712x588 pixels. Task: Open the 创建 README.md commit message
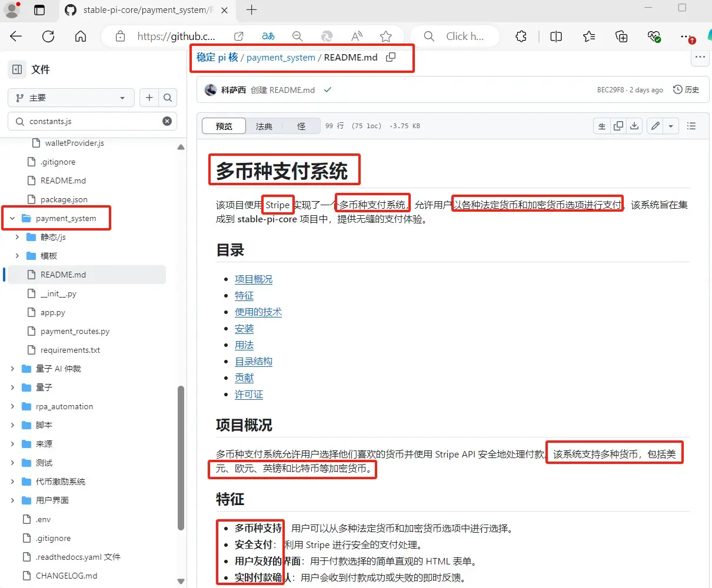pos(282,90)
